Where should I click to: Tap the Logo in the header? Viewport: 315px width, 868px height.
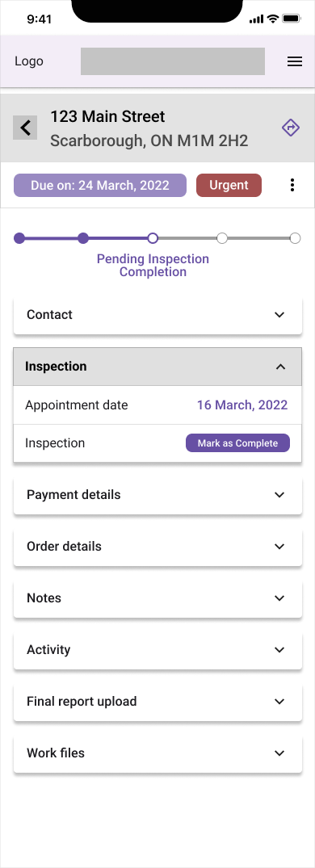pos(29,61)
